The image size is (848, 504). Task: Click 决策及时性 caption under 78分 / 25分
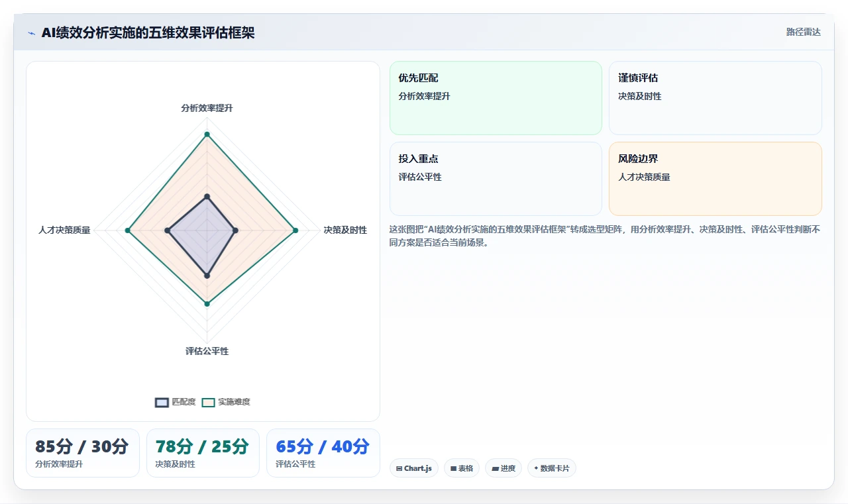click(x=175, y=464)
